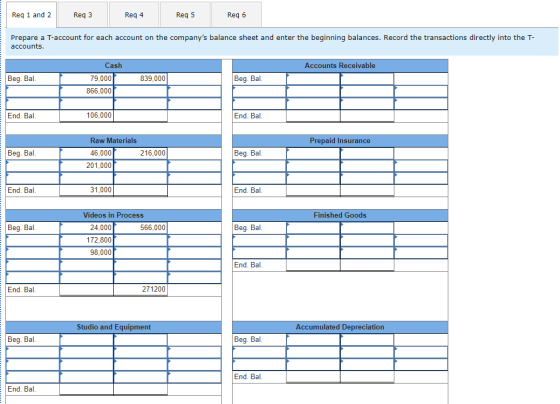The height and width of the screenshot is (404, 560).
Task: Select Videos in Process credit cell 566,000
Action: [140, 228]
